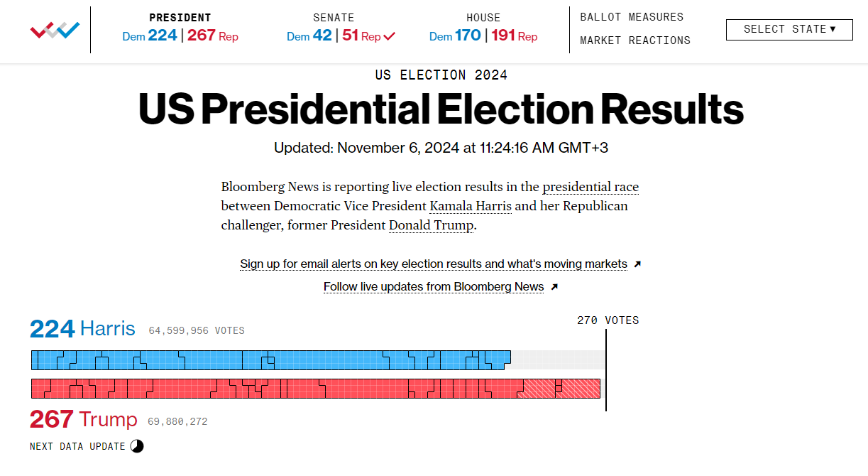This screenshot has width=868, height=476.
Task: Click the red Senate Republican checkmark icon
Action: 389,36
